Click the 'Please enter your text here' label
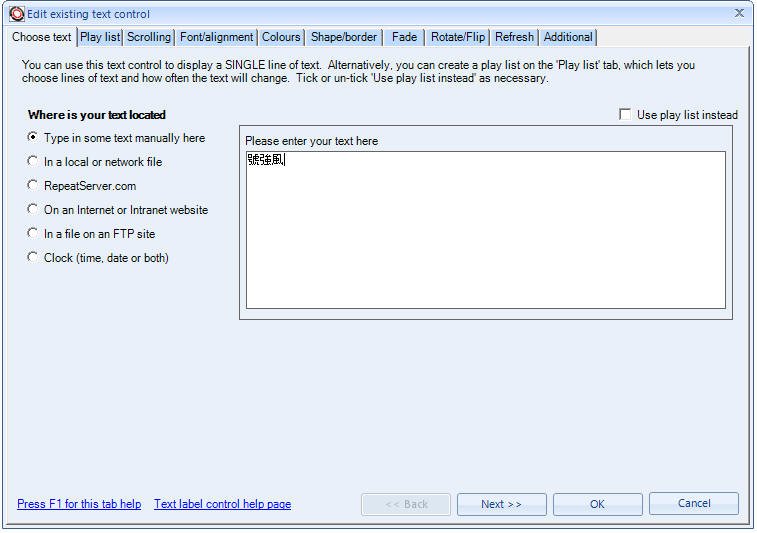 click(x=311, y=141)
